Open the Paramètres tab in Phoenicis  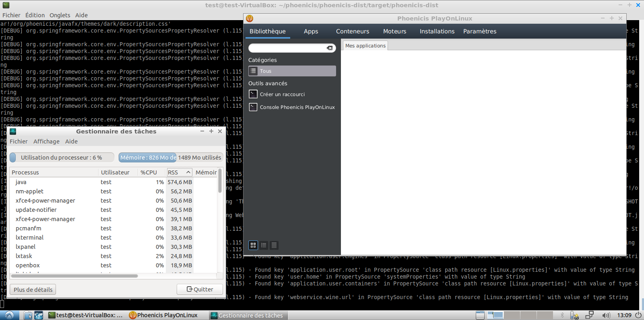click(480, 31)
